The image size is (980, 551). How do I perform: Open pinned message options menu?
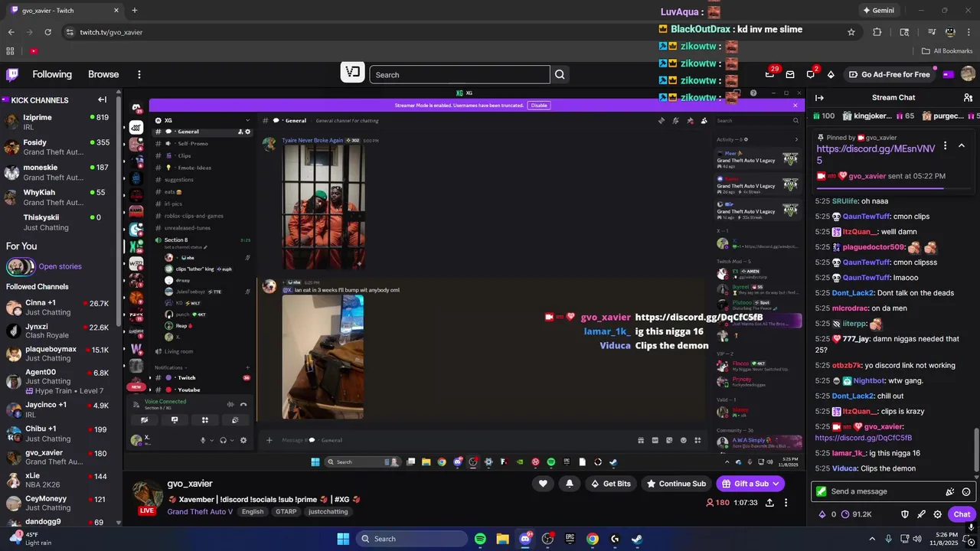945,145
